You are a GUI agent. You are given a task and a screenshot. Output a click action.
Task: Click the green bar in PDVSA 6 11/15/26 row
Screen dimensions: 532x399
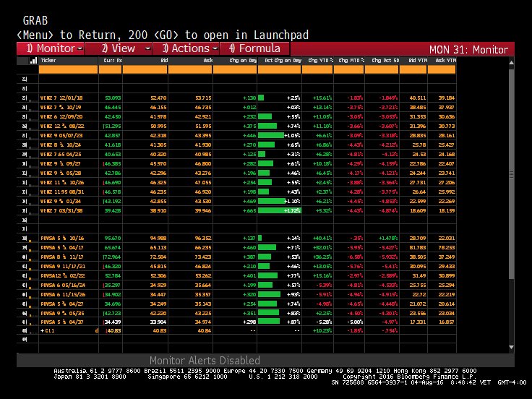coord(269,294)
